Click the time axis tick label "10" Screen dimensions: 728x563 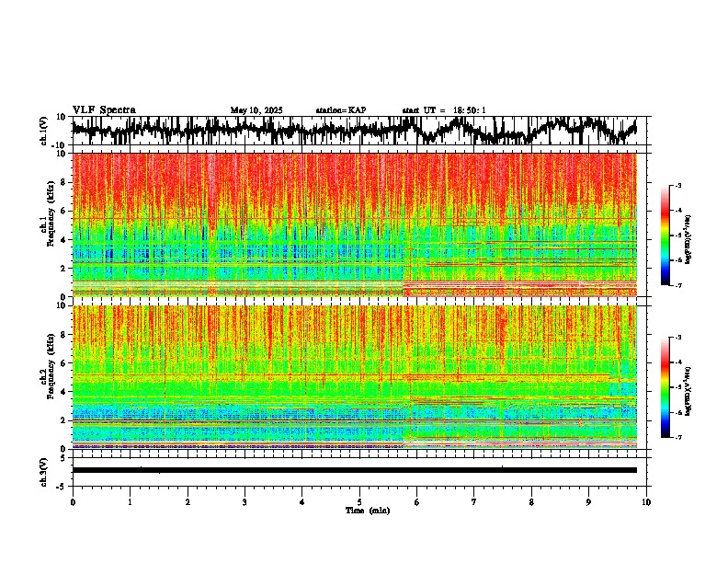[646, 502]
